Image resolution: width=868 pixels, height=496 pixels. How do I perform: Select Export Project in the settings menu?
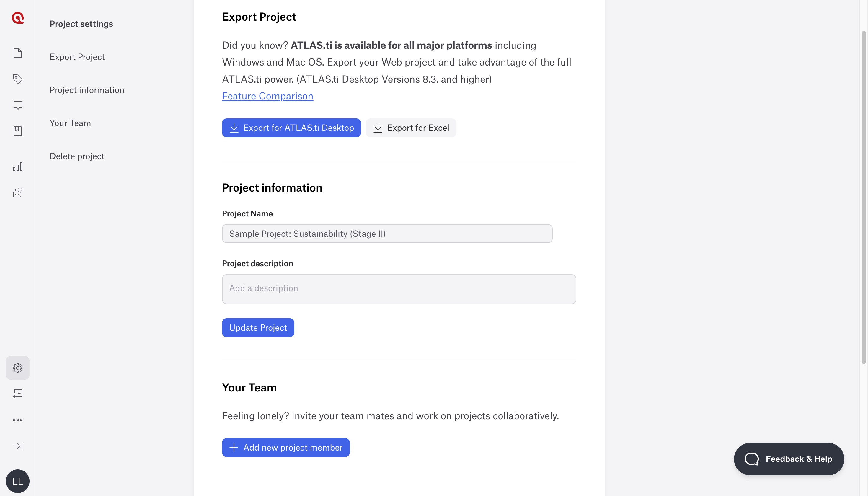(x=77, y=57)
